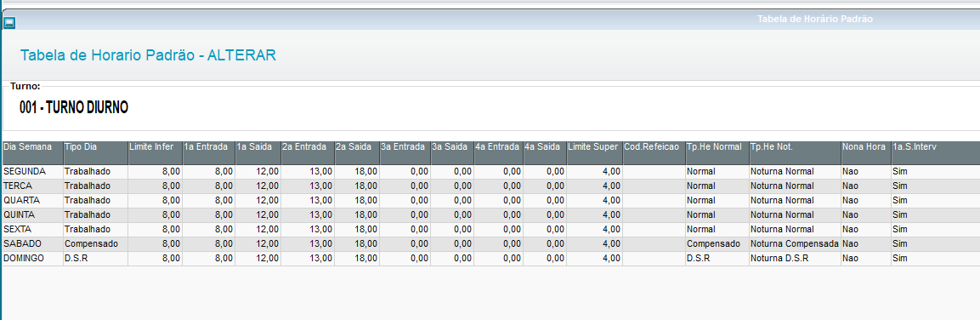980x320 pixels.
Task: Click the Noturna Compensada cell
Action: [x=795, y=243]
